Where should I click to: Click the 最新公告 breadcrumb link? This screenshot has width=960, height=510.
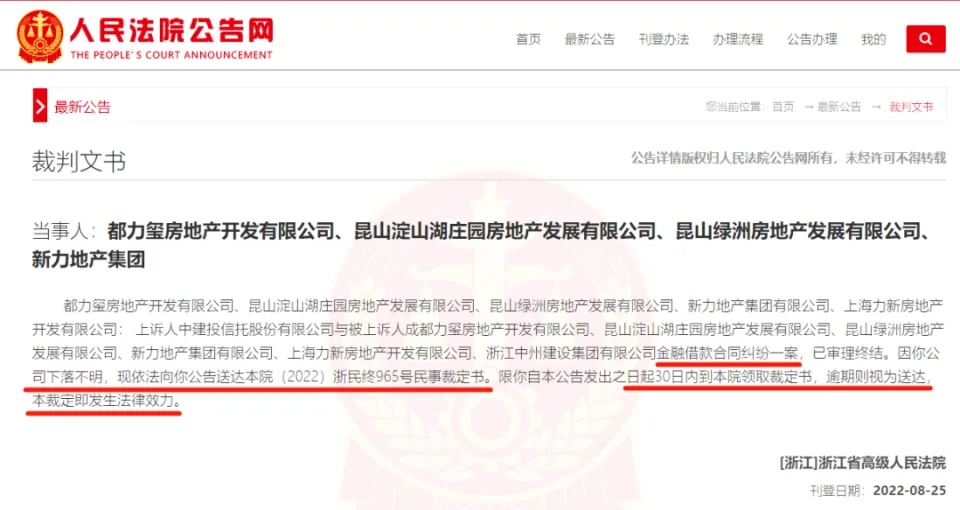[x=839, y=107]
